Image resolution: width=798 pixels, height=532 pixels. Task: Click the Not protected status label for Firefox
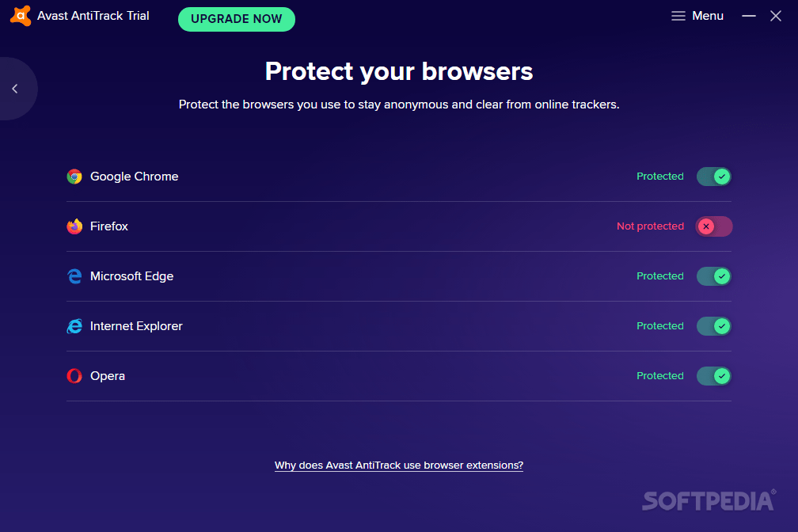[x=650, y=226]
